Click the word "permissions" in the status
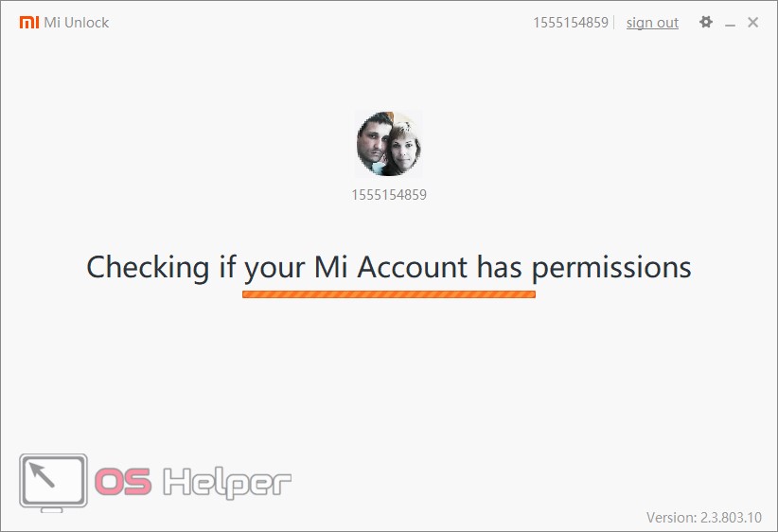This screenshot has width=778, height=532. coord(611,268)
